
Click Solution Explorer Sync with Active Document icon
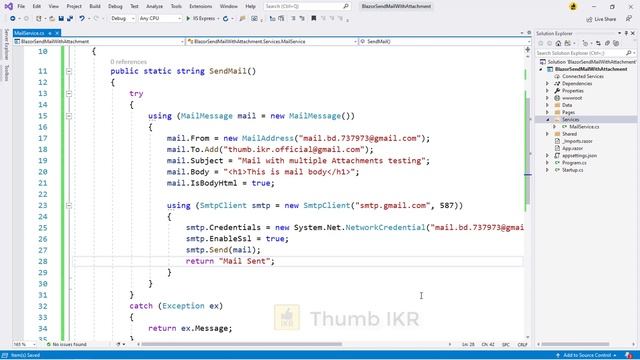pos(598,43)
